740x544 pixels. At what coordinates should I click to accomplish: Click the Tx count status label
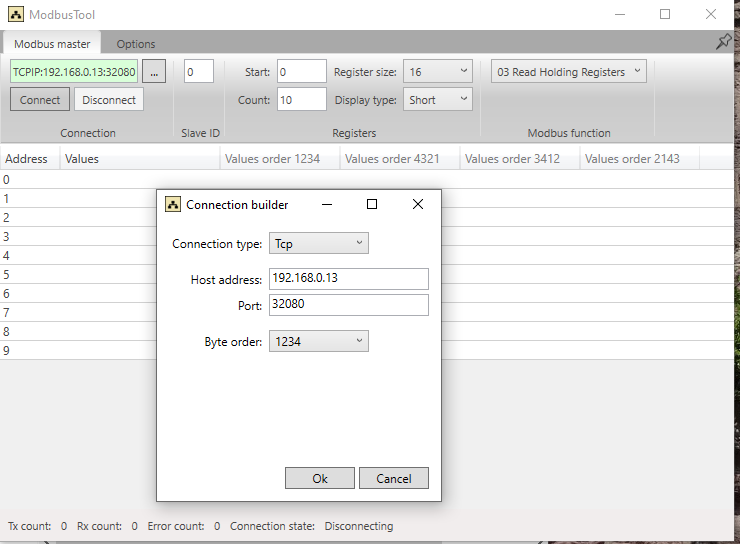[x=29, y=526]
